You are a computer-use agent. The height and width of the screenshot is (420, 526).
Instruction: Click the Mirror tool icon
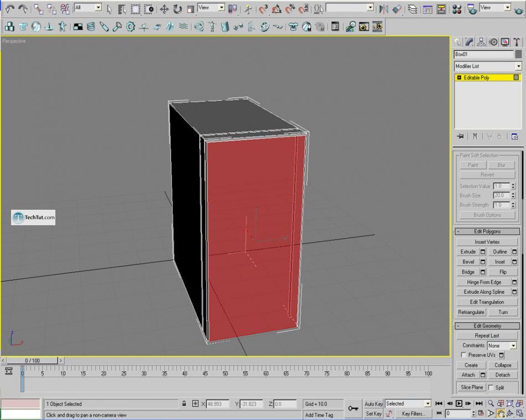click(x=384, y=9)
